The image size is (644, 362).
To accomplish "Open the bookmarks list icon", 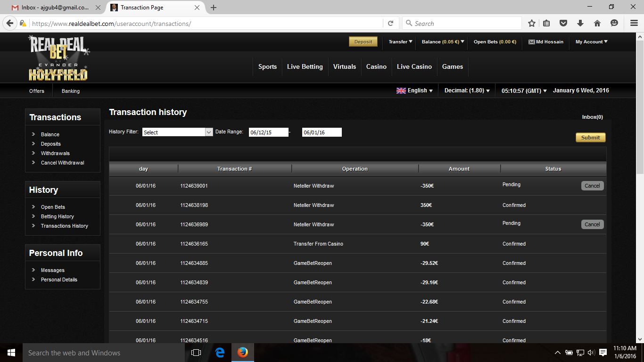I will click(x=547, y=23).
